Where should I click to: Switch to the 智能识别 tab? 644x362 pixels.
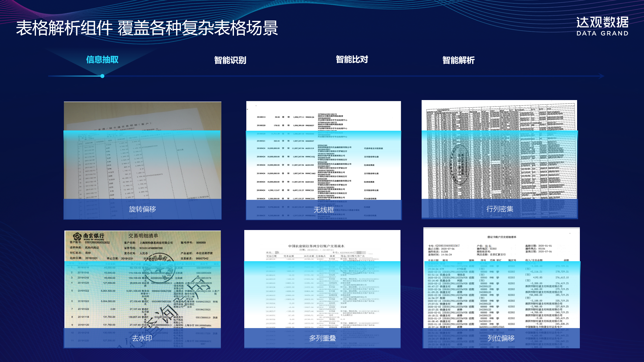[230, 60]
